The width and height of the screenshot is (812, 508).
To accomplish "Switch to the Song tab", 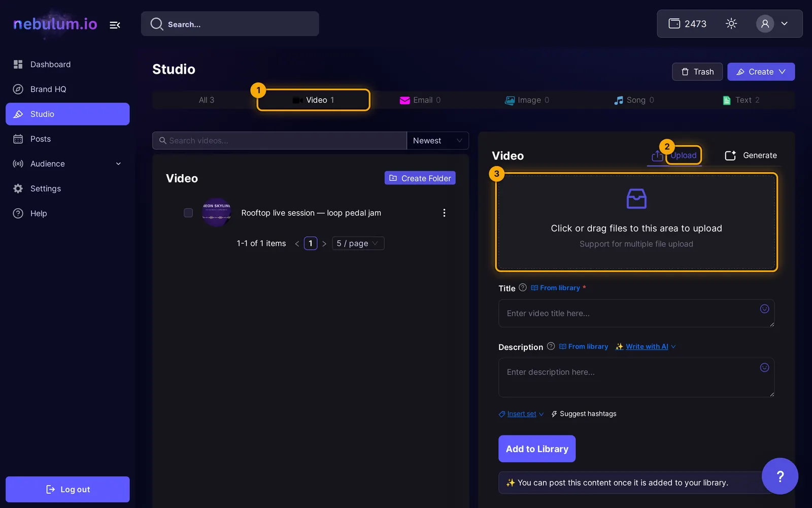I will (634, 100).
